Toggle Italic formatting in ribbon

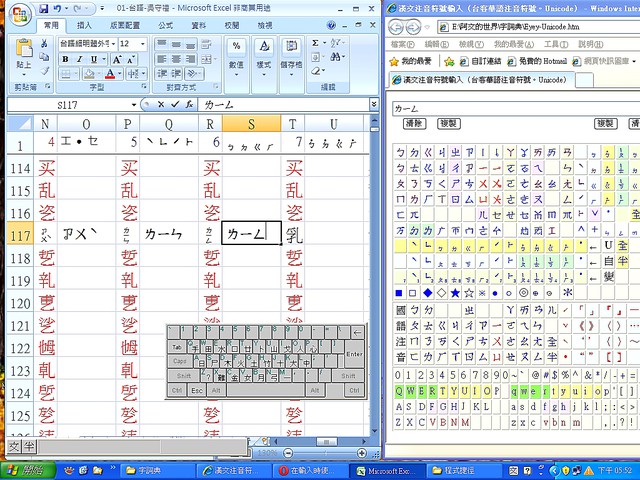click(x=77, y=59)
